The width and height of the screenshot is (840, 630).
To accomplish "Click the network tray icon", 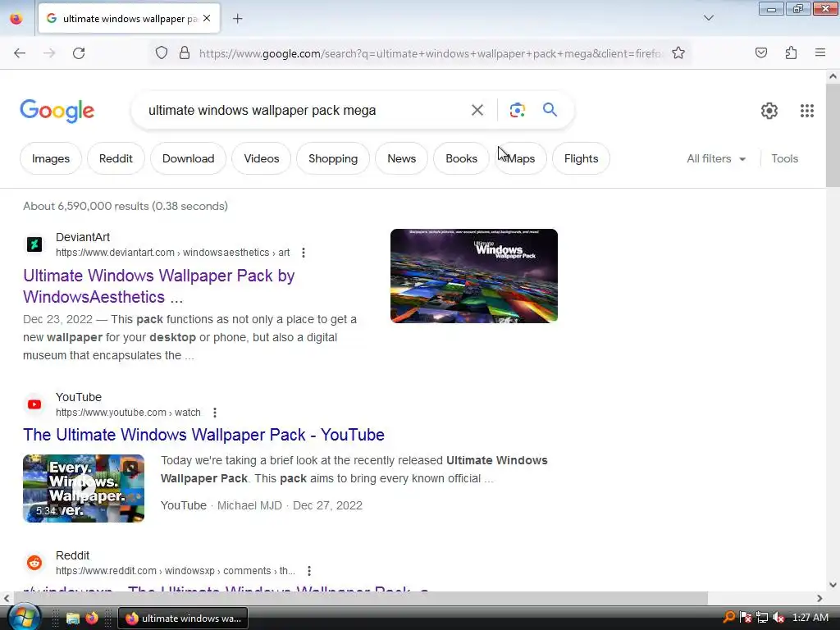I will pyautogui.click(x=762, y=618).
